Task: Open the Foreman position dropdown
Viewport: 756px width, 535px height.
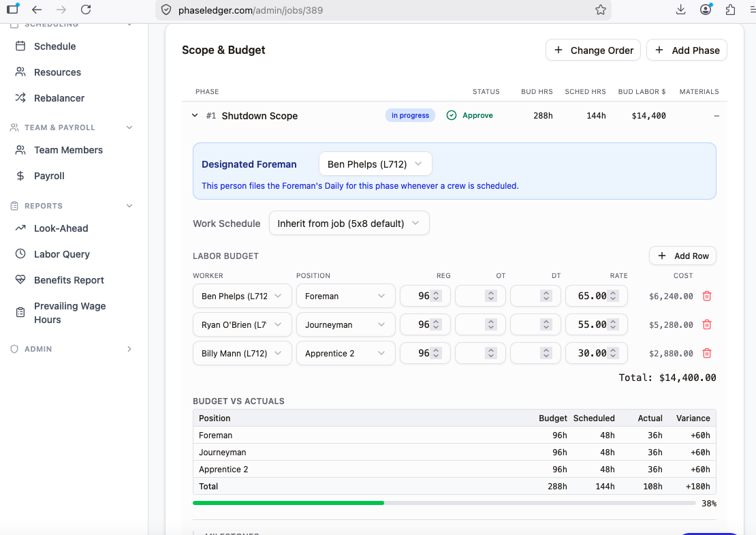Action: click(x=346, y=296)
